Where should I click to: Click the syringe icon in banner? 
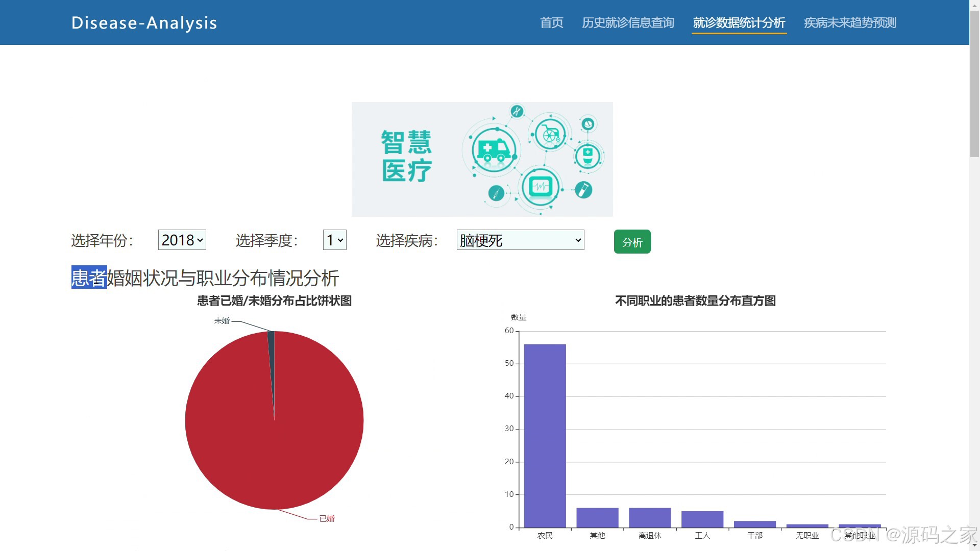coord(496,193)
